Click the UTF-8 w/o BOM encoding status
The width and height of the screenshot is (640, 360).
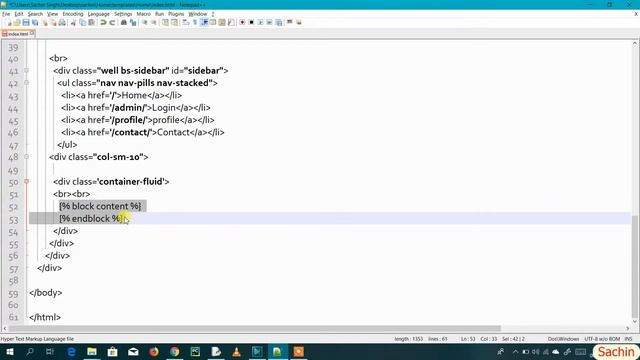[602, 339]
